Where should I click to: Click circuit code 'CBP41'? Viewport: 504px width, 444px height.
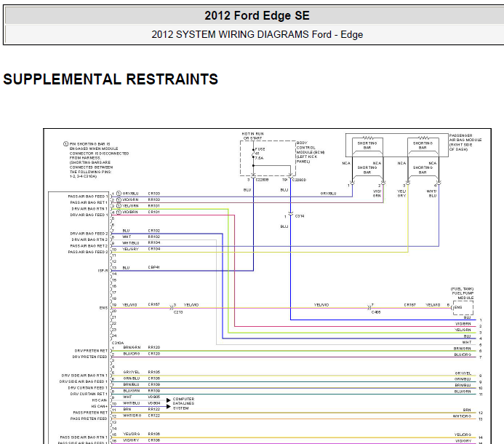154,267
